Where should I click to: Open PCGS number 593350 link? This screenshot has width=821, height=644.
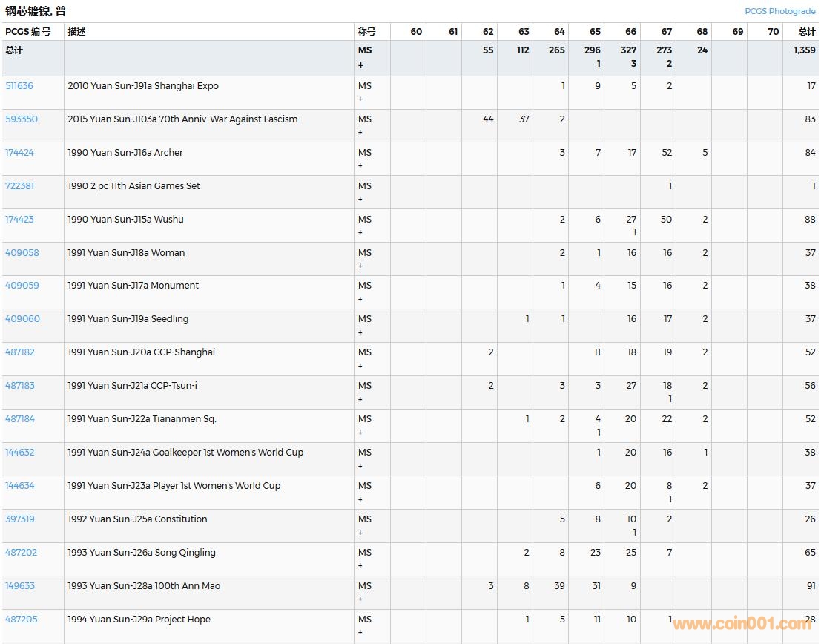(22, 119)
